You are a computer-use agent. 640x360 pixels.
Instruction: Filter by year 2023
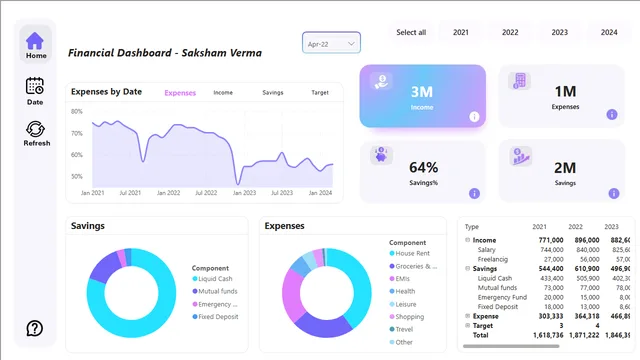tap(560, 32)
